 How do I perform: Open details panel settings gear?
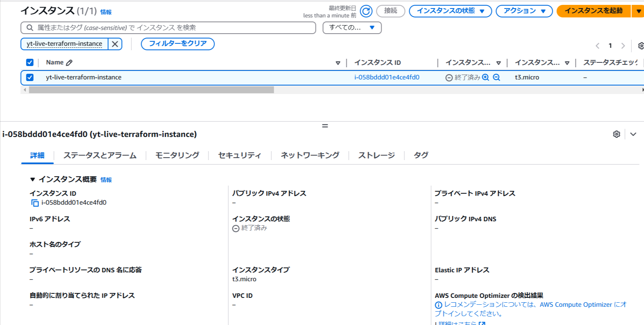point(616,134)
